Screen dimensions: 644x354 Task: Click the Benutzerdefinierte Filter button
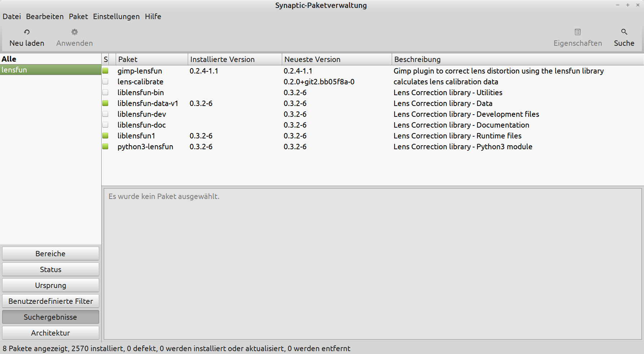click(x=50, y=301)
